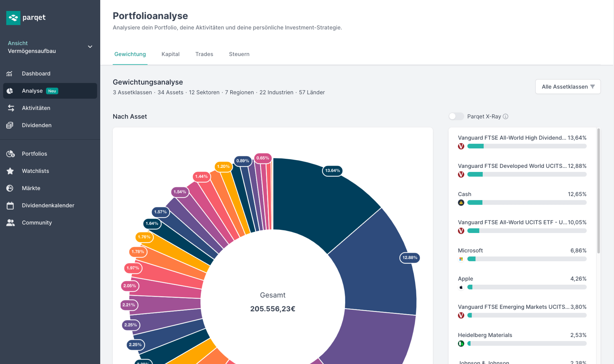Open the Trades tab
This screenshot has height=364, width=614.
click(204, 54)
